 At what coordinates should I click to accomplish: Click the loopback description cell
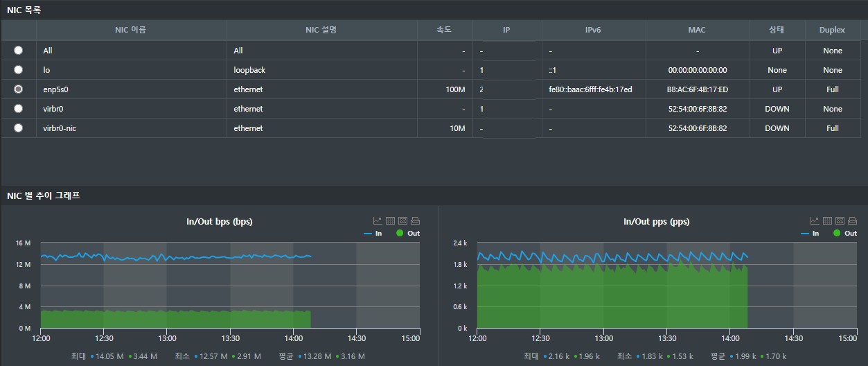[x=321, y=70]
